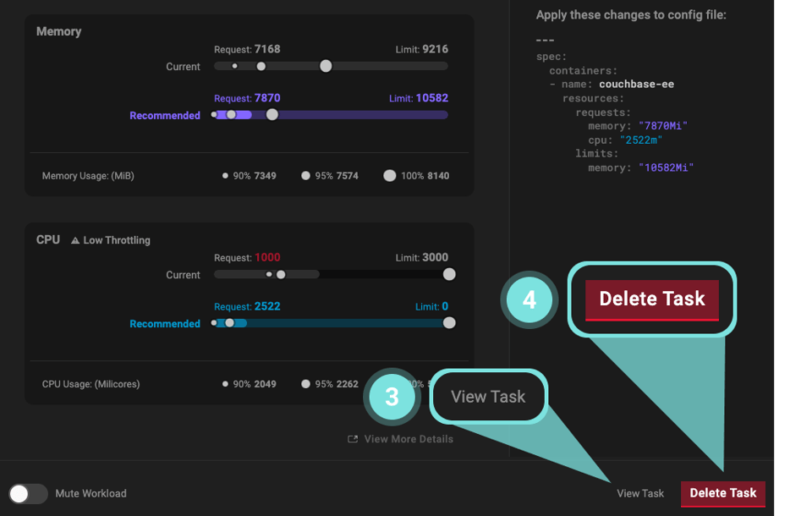
Task: Click recommended 'Limit: 10582' value
Action: tap(419, 98)
